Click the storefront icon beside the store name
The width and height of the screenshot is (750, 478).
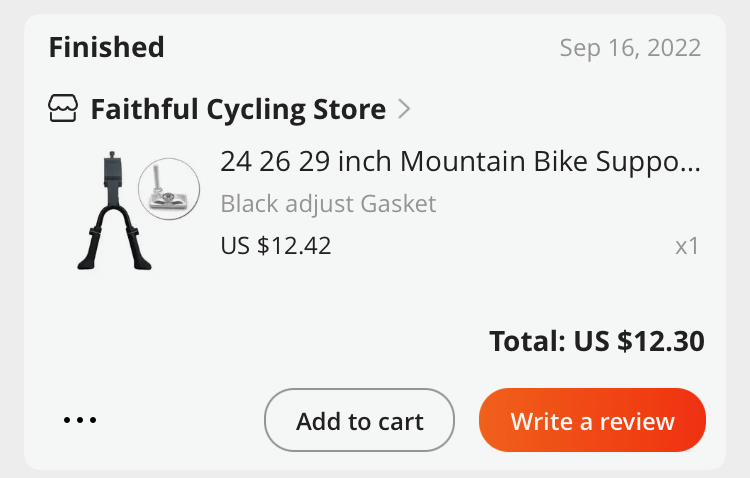[63, 108]
